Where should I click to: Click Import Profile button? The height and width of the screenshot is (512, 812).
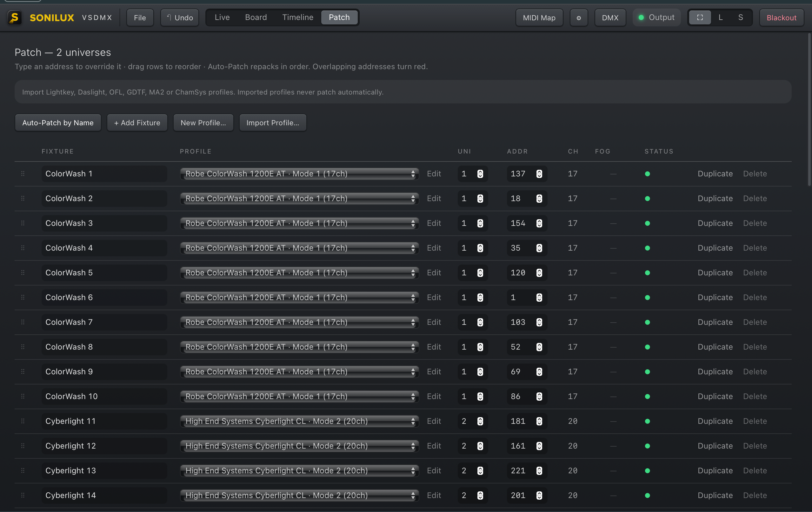[273, 123]
